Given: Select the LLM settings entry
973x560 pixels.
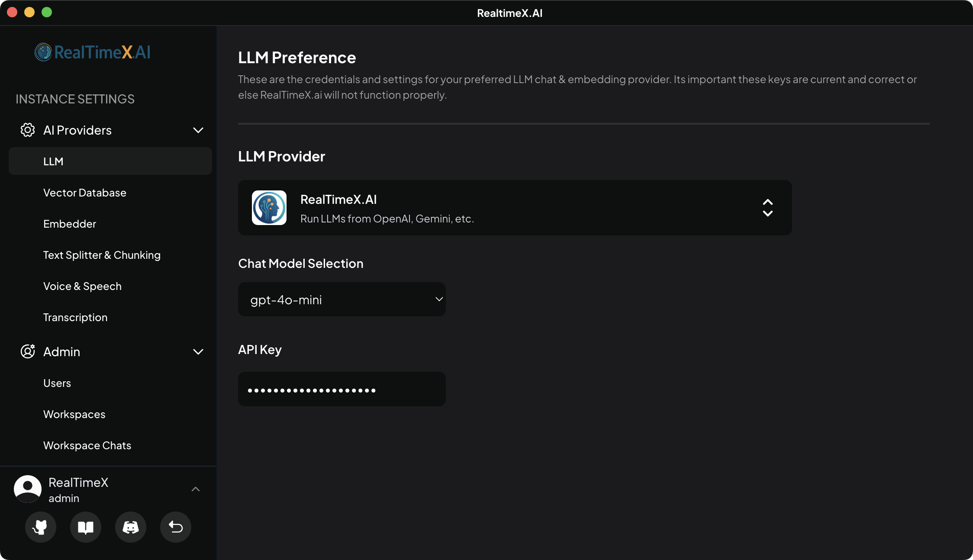Looking at the screenshot, I should point(53,161).
